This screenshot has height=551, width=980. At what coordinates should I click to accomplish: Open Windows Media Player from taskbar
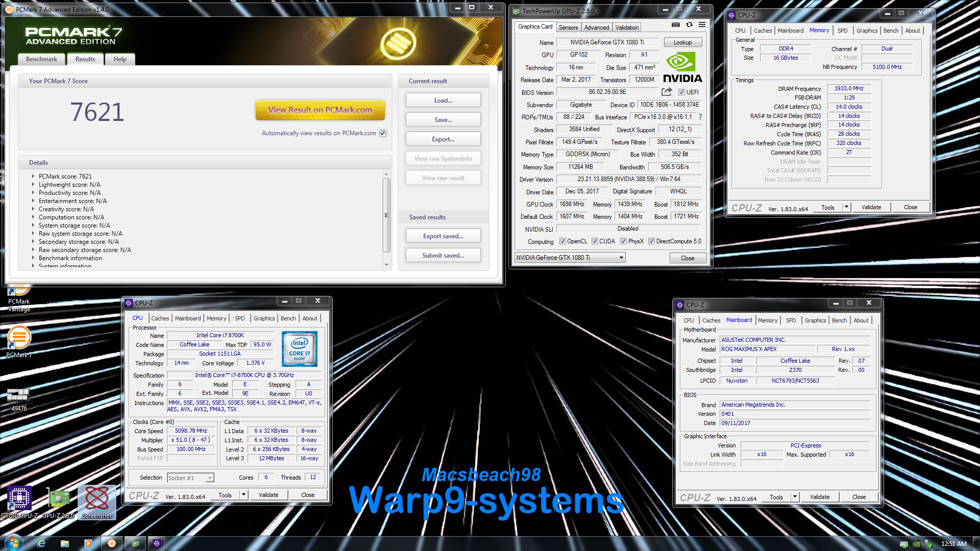click(x=88, y=543)
